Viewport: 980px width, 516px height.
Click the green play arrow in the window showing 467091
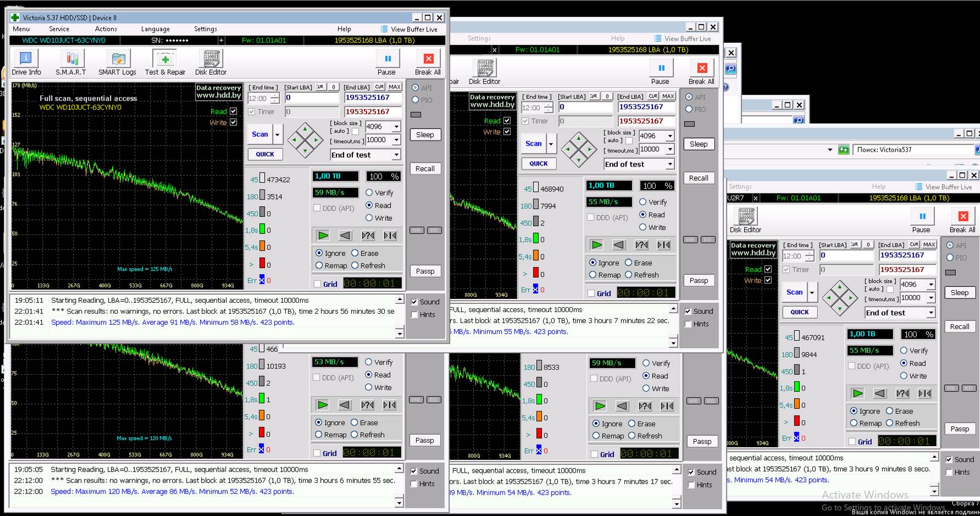[x=857, y=393]
